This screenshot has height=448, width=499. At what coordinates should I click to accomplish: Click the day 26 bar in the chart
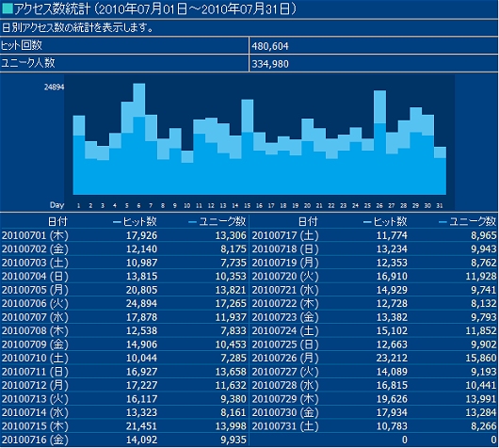tap(380, 142)
